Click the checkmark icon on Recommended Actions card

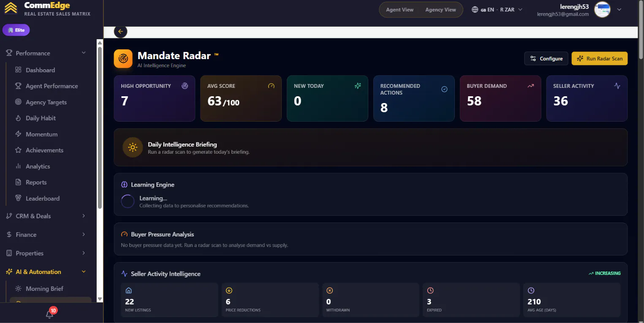tap(444, 89)
